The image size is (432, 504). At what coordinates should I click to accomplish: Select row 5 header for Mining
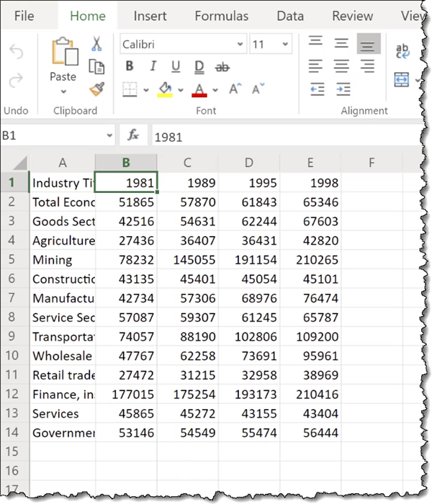coord(12,260)
